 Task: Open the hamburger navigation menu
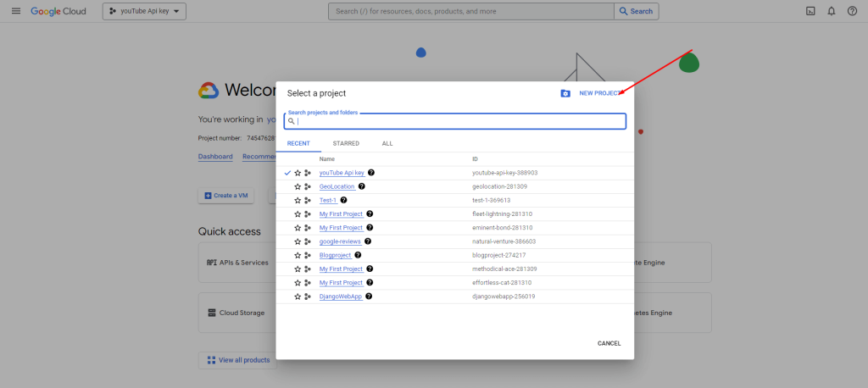tap(16, 11)
